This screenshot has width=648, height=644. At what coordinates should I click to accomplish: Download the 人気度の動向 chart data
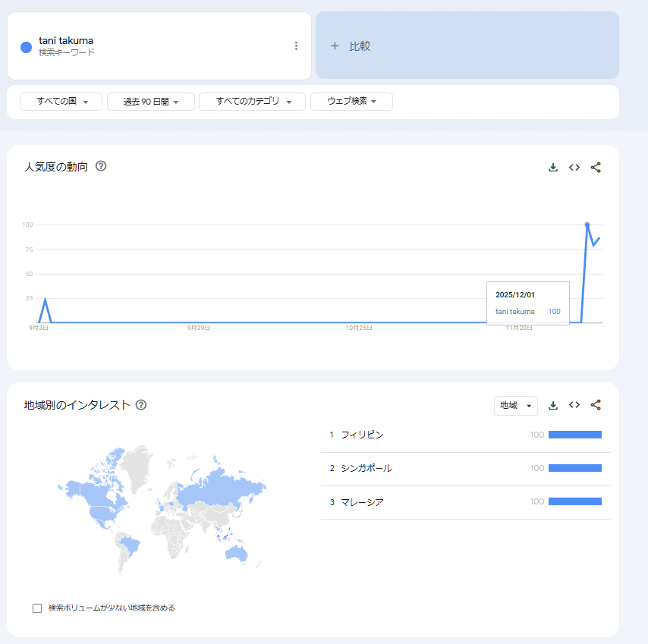[553, 168]
